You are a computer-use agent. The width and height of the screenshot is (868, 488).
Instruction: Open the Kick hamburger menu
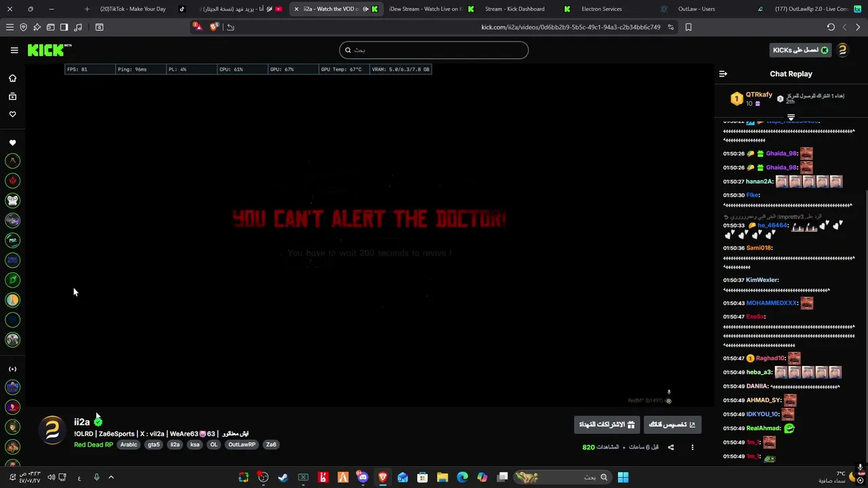[14, 50]
